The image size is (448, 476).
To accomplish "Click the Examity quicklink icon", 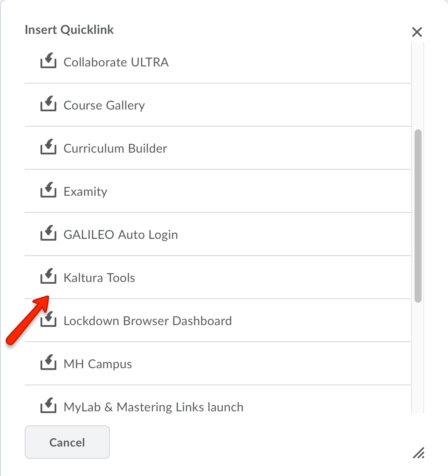I will 48,191.
